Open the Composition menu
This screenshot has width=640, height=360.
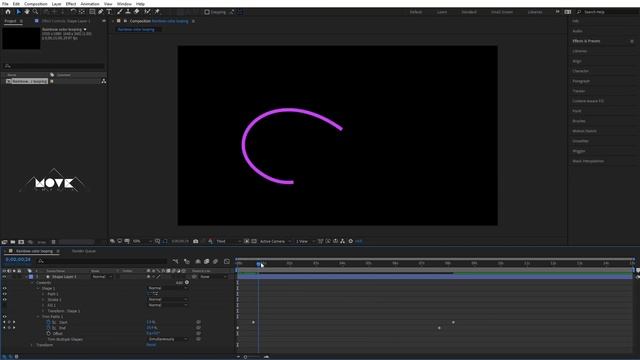point(36,4)
